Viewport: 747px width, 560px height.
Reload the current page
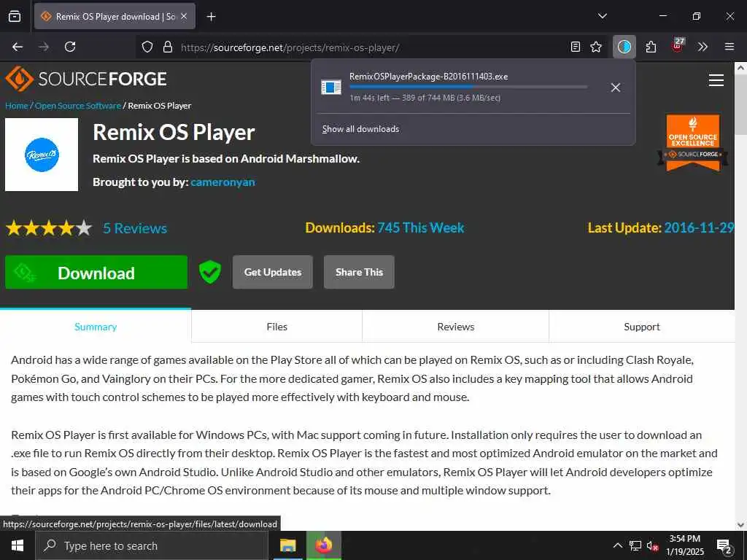pos(70,47)
